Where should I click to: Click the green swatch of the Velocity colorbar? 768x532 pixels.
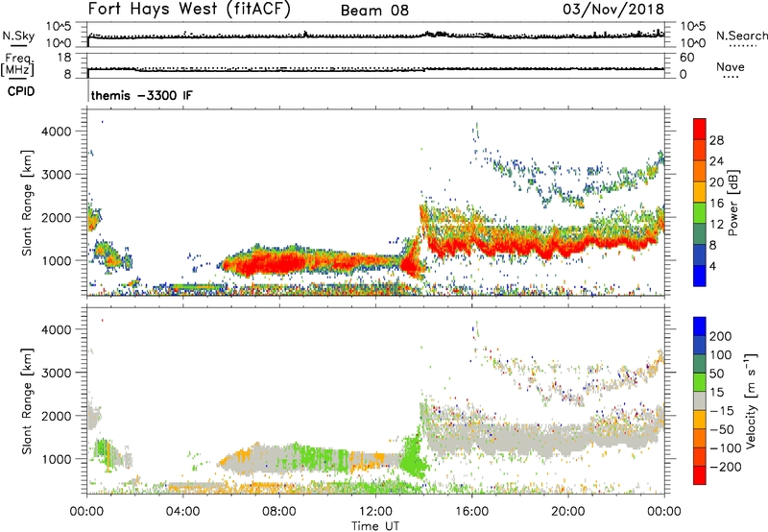pyautogui.click(x=700, y=382)
